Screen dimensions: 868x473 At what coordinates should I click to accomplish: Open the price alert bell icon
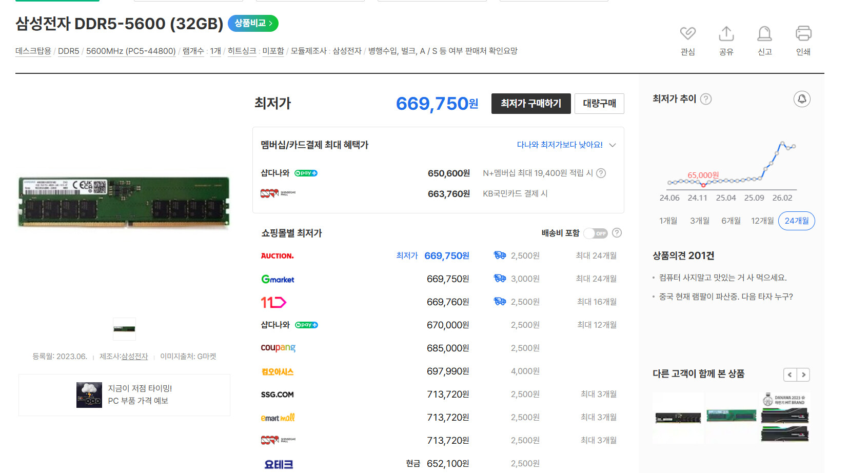tap(802, 99)
